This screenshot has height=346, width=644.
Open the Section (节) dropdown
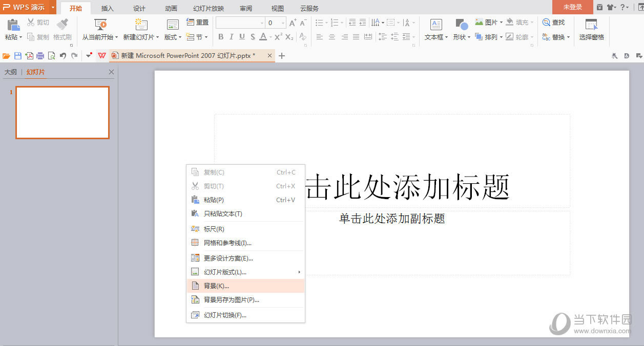tap(198, 37)
